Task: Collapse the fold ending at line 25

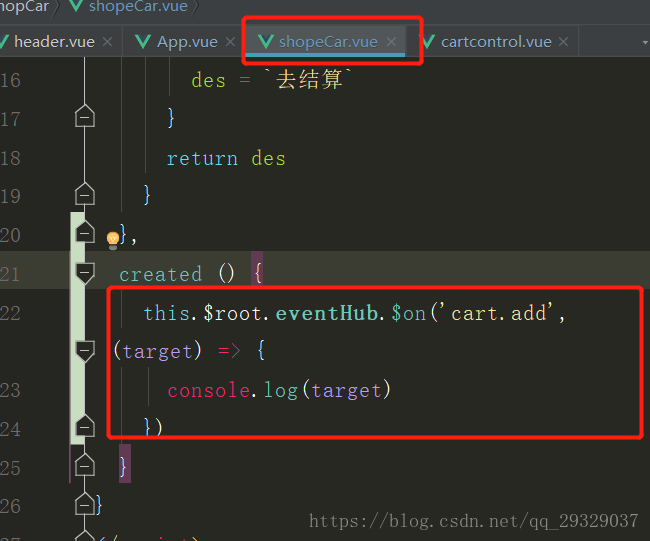Action: pyautogui.click(x=85, y=465)
